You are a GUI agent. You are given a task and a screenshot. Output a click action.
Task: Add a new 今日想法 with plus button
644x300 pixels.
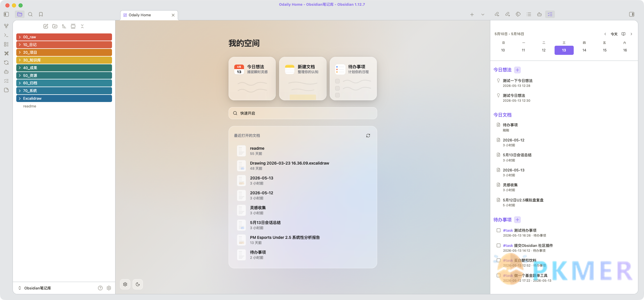(517, 70)
